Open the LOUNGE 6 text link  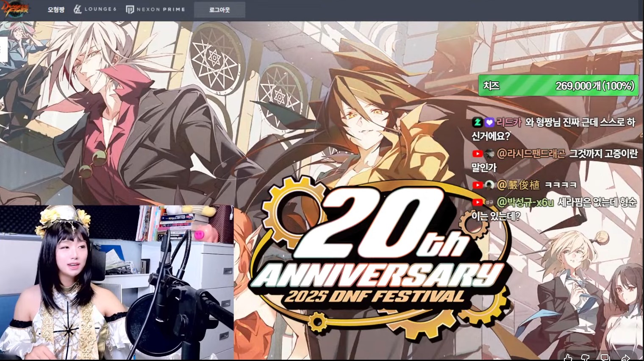point(100,9)
